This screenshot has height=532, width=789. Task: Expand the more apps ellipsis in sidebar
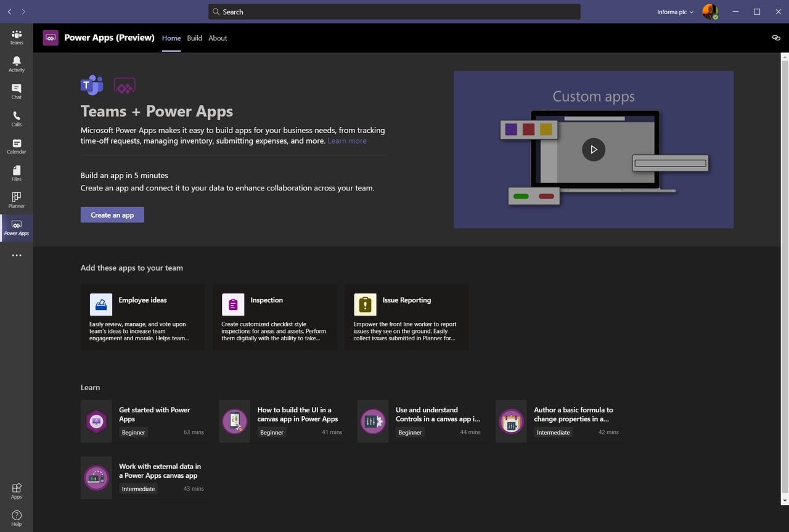[x=16, y=255]
